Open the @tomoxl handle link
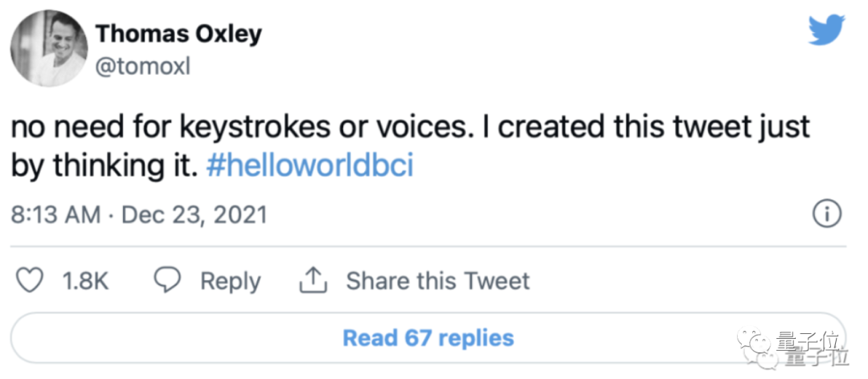The height and width of the screenshot is (379, 868). click(142, 67)
